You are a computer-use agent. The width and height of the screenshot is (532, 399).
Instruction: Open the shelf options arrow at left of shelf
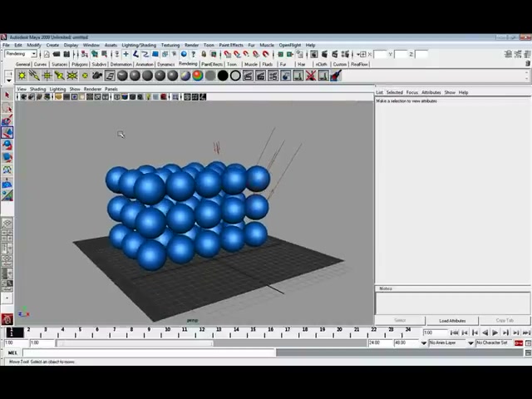pyautogui.click(x=9, y=81)
